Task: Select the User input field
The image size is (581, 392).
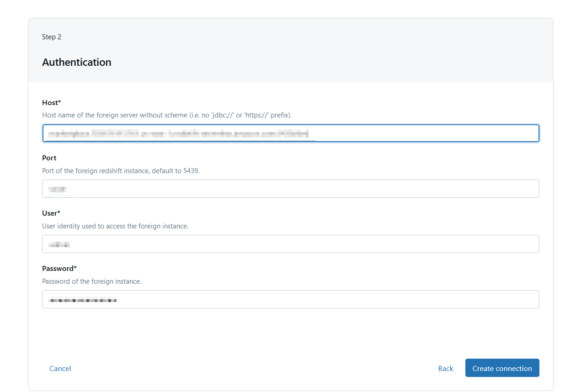Action: [290, 244]
